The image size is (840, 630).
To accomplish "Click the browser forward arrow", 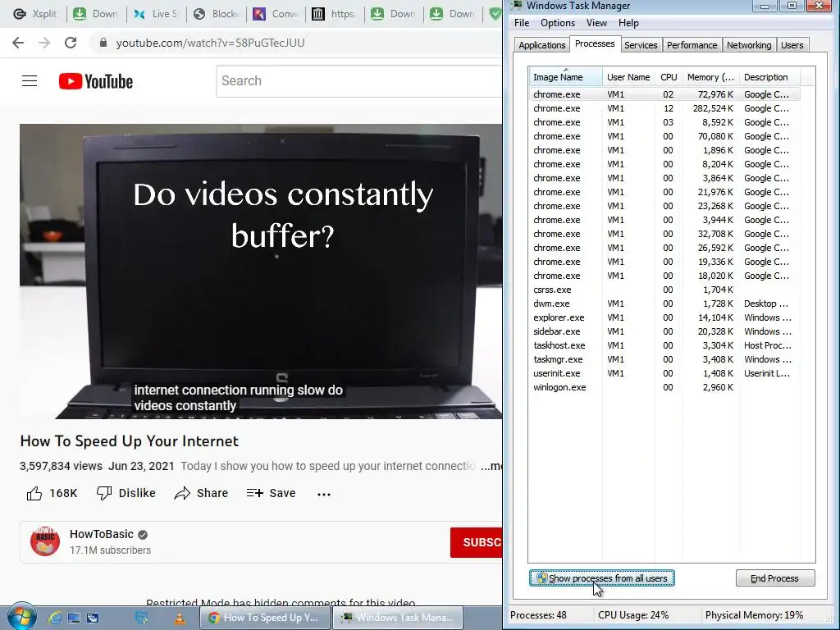I will pyautogui.click(x=44, y=43).
